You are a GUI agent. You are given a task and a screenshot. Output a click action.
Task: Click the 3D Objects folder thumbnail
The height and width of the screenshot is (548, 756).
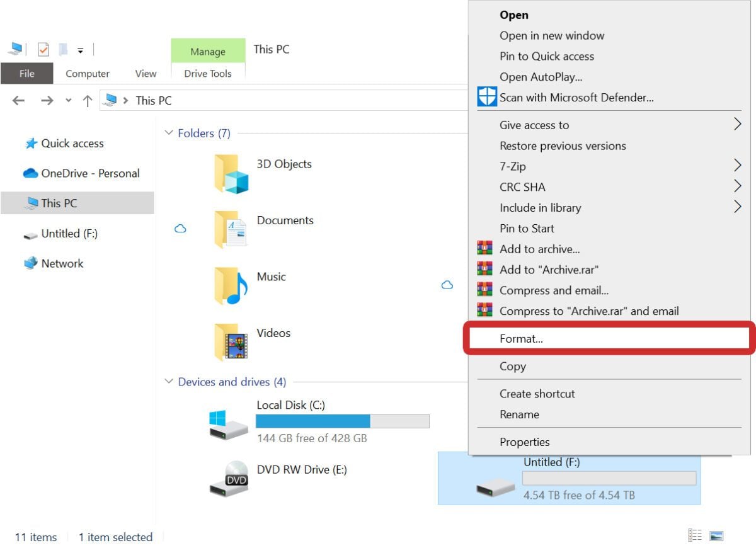coord(231,174)
